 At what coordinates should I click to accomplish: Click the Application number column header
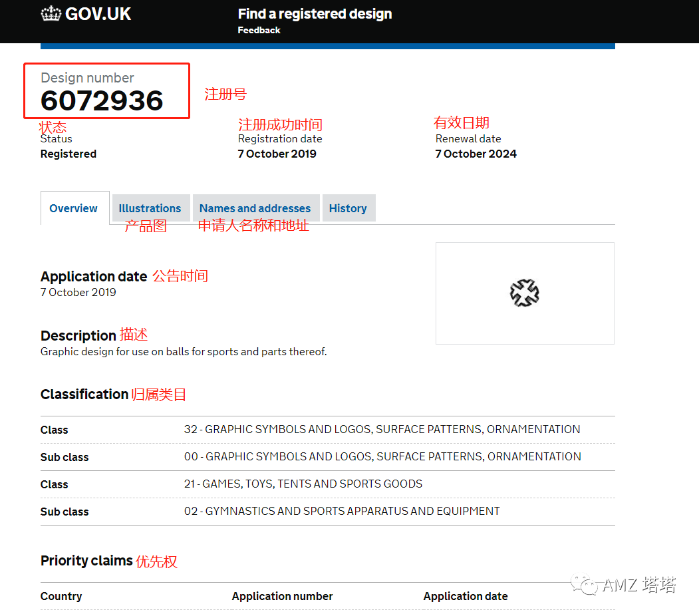click(x=282, y=597)
